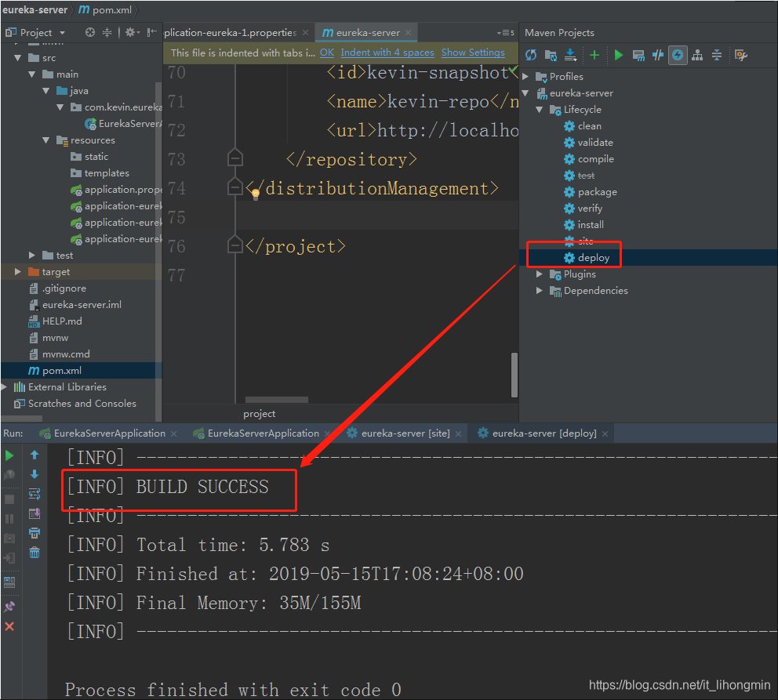The height and width of the screenshot is (700, 778).
Task: Toggle Maven offline mode lightning button
Action: (678, 55)
